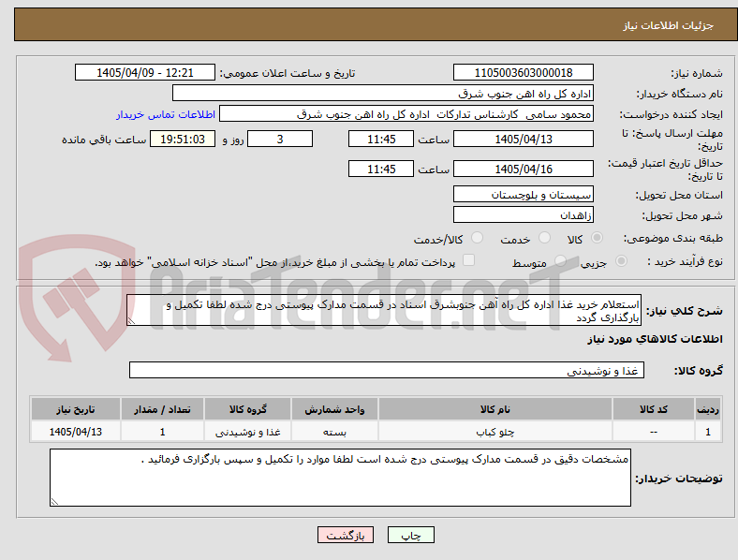Click the price validity date 1405/04/16 field
The image size is (738, 560).
click(x=523, y=169)
